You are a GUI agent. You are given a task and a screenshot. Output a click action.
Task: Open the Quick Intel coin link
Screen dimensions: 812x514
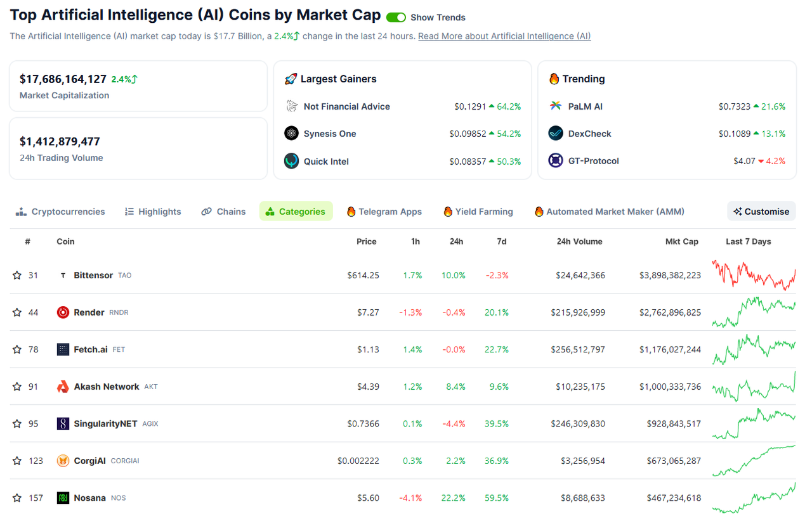(326, 162)
